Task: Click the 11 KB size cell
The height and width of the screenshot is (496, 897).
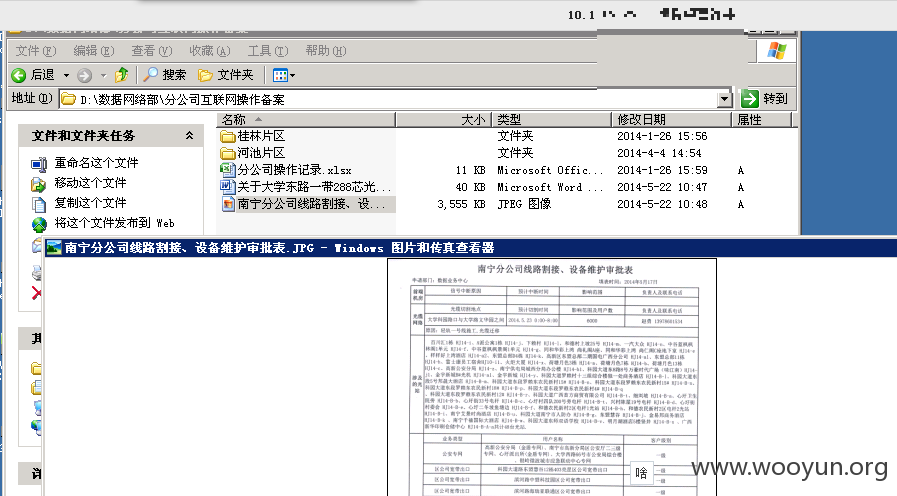Action: 470,170
